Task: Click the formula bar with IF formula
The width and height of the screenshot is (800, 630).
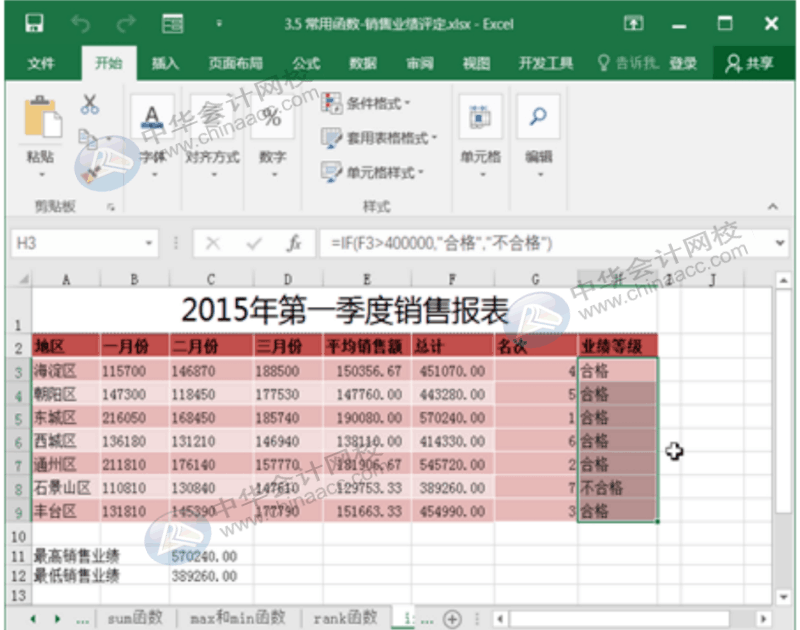Action: (546, 243)
